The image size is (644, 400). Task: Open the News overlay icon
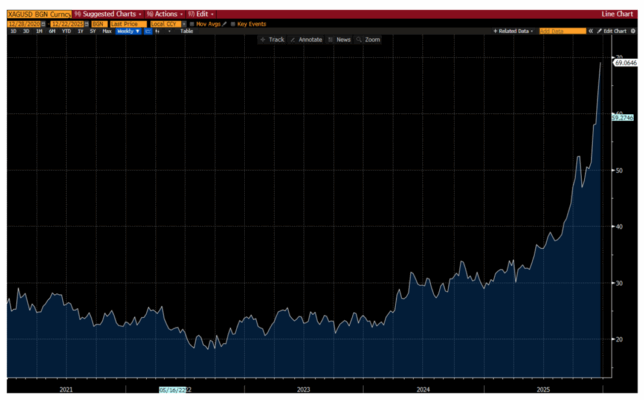pyautogui.click(x=329, y=39)
